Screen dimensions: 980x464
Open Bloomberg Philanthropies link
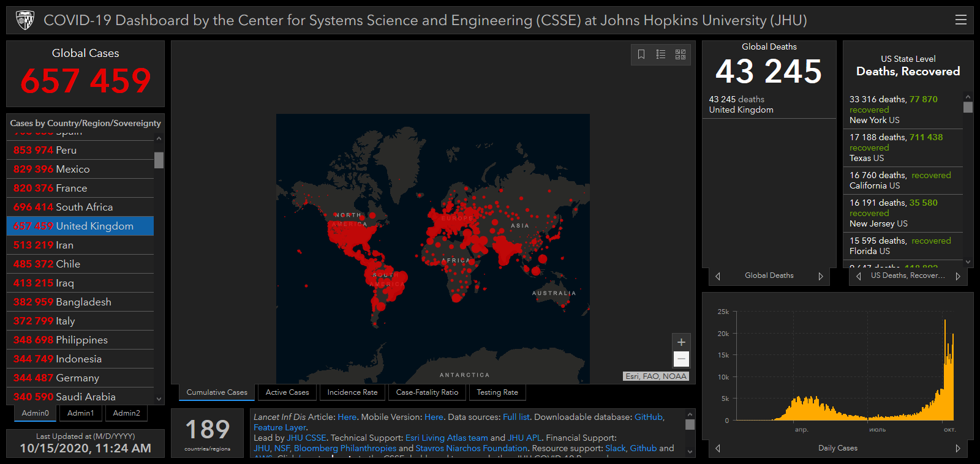click(x=345, y=448)
